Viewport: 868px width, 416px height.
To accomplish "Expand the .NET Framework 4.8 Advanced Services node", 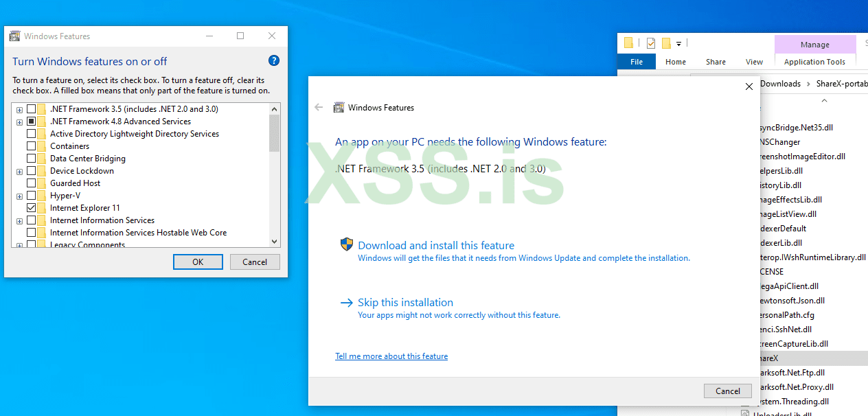I will pyautogui.click(x=19, y=122).
